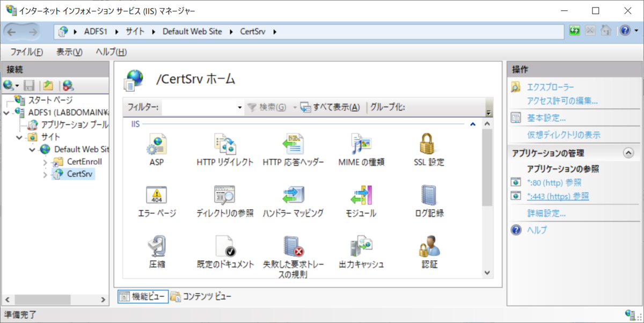Viewport: 644px width, 323px height.
Task: Click the delete connection icon
Action: 68,85
